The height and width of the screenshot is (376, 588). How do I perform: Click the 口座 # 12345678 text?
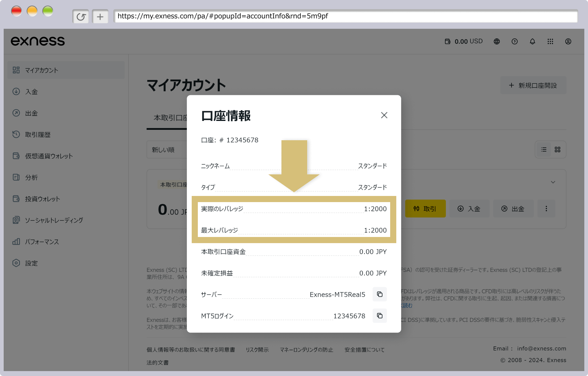[230, 140]
